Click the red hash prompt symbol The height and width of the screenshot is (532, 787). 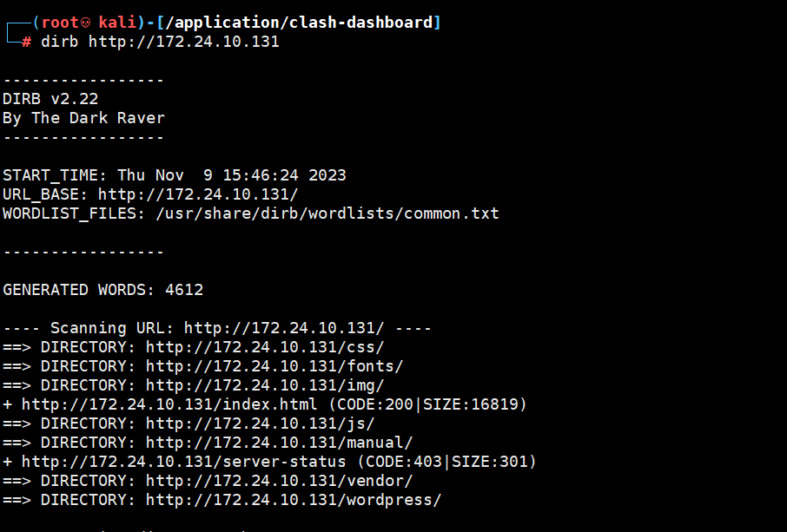26,42
